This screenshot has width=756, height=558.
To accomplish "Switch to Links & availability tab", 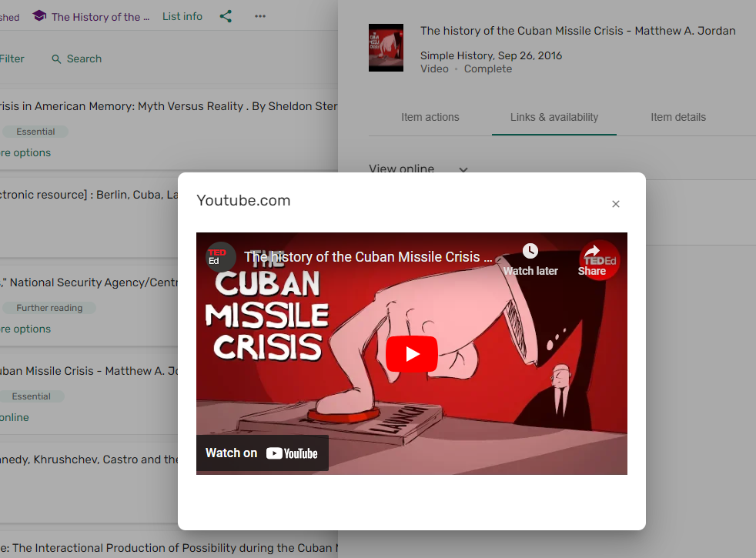I will coord(554,117).
